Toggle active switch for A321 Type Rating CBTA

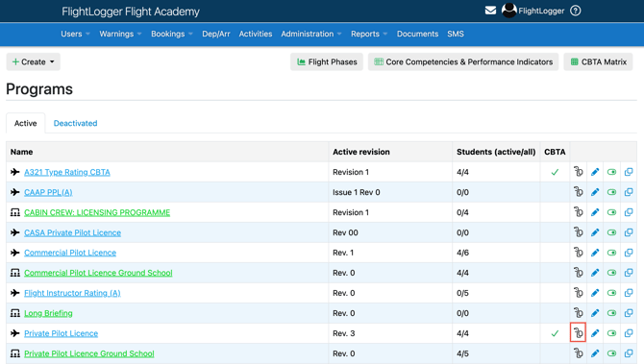611,172
